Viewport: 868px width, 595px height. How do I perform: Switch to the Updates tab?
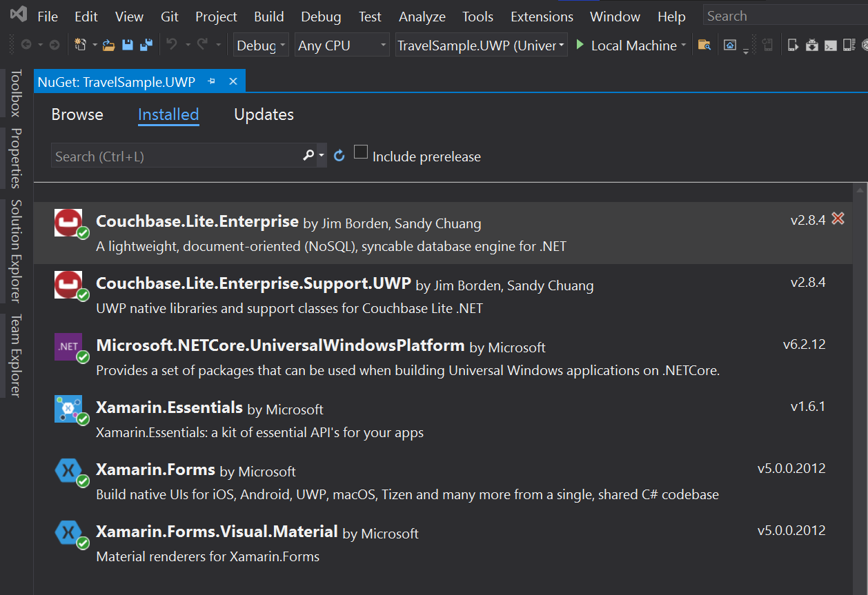point(264,114)
